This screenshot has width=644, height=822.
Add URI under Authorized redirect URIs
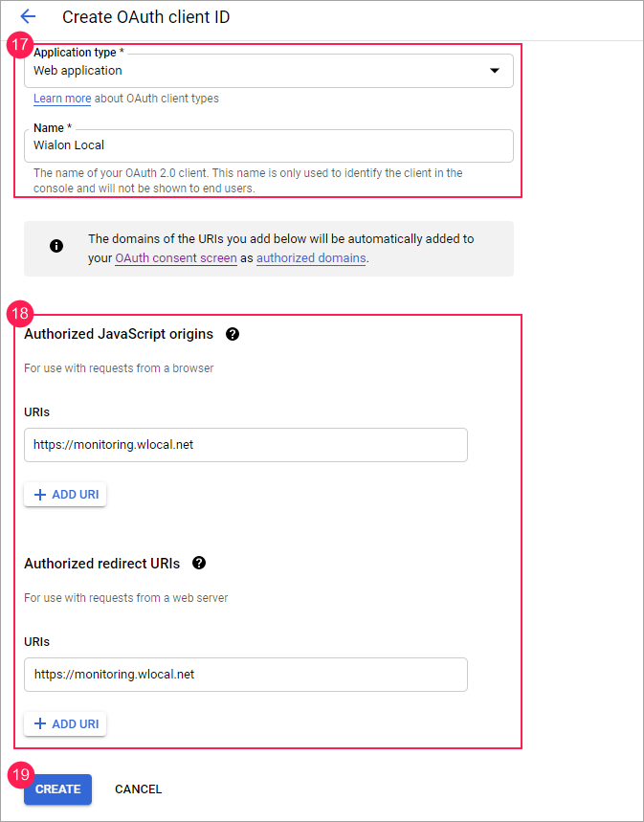tap(65, 724)
